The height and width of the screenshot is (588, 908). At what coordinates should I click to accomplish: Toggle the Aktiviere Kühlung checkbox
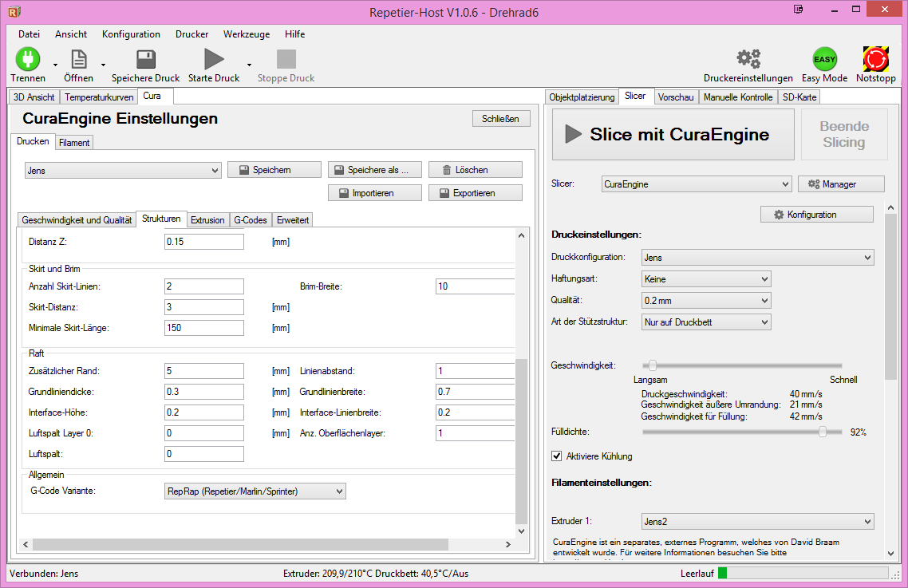click(557, 456)
